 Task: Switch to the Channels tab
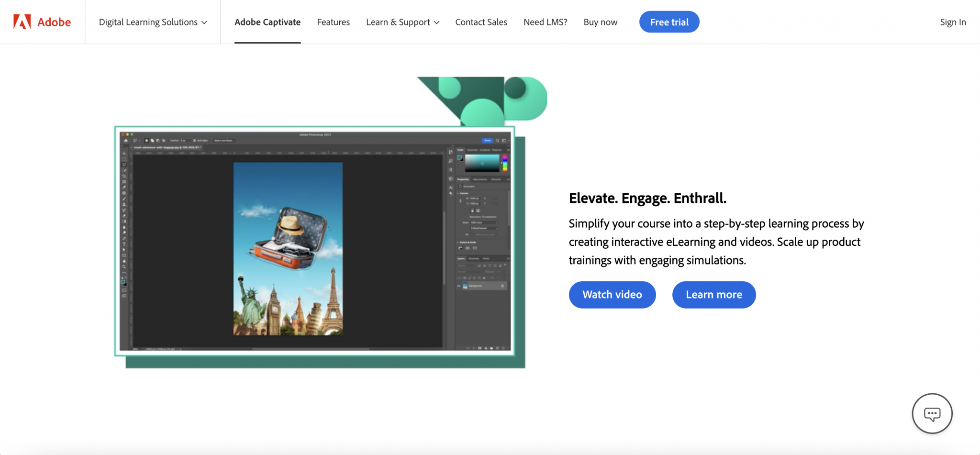point(473,259)
